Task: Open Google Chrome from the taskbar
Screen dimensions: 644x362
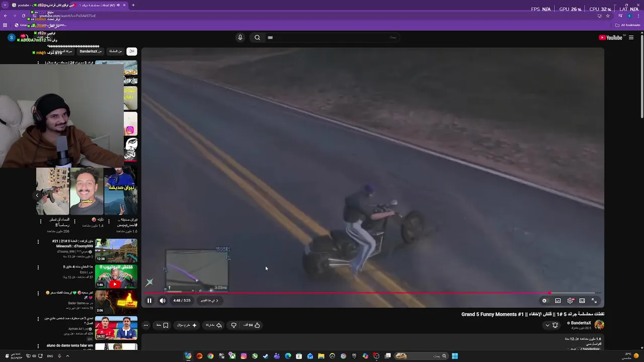Action: tap(210, 356)
